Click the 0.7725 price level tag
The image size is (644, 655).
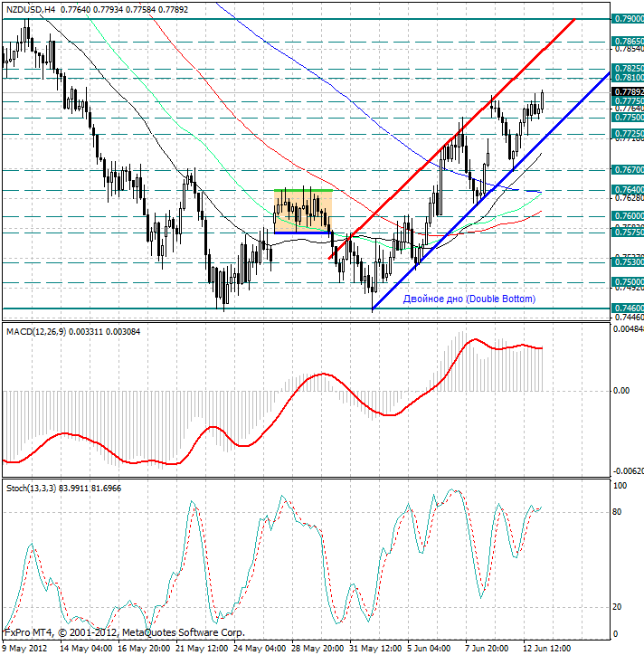coord(628,134)
